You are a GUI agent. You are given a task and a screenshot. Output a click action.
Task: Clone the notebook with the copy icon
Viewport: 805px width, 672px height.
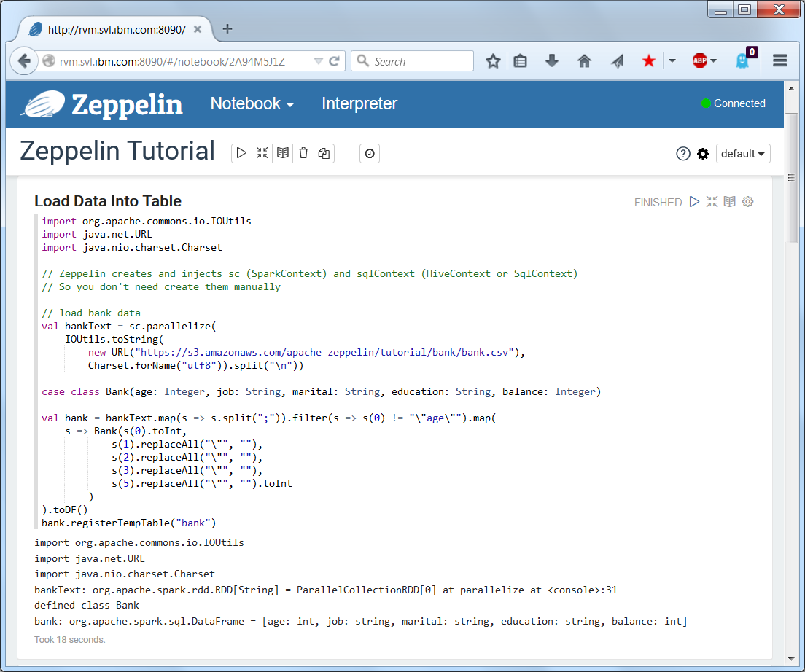pos(324,153)
